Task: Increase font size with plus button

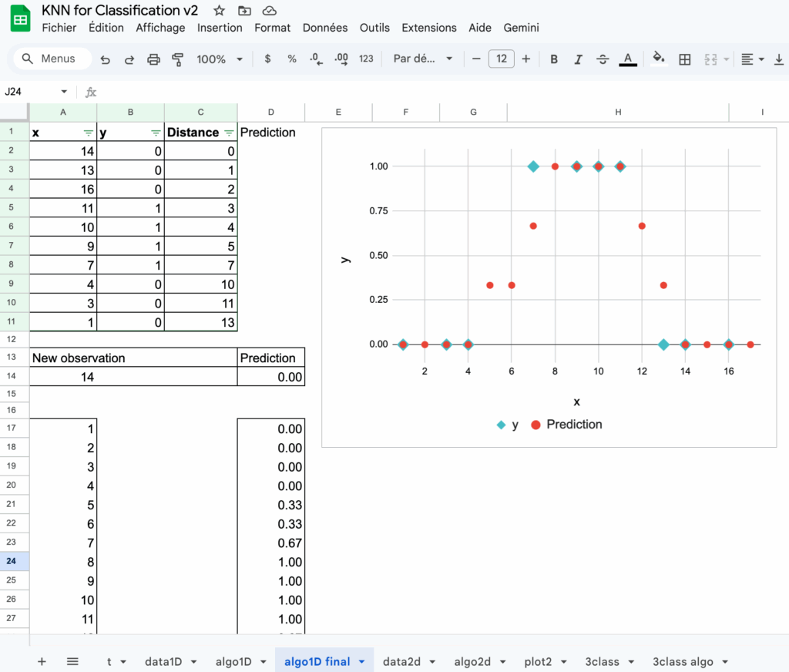Action: (x=526, y=59)
